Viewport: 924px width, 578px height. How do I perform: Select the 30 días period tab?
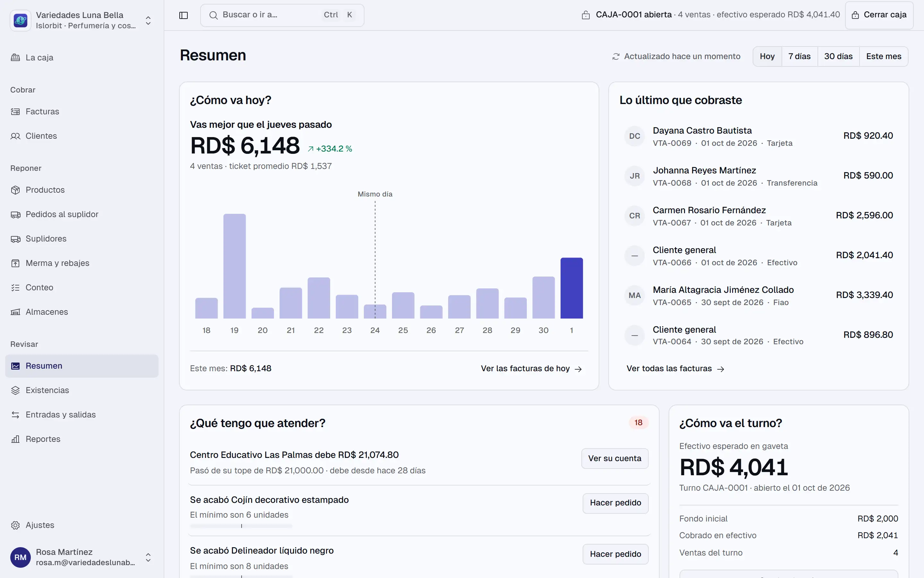coord(838,57)
